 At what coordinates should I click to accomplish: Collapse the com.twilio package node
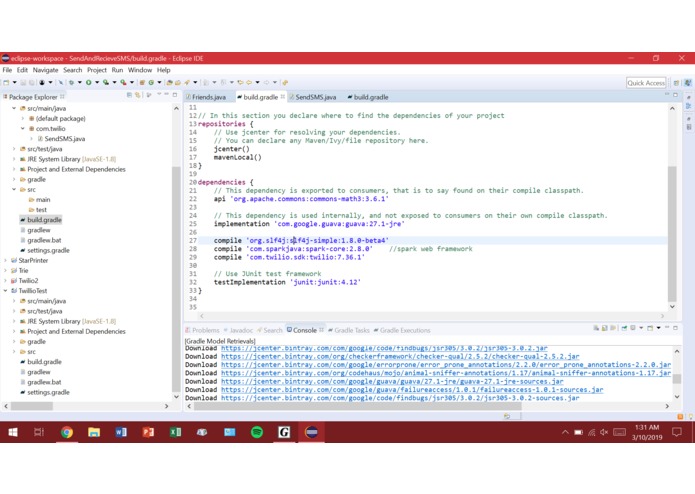click(x=23, y=128)
